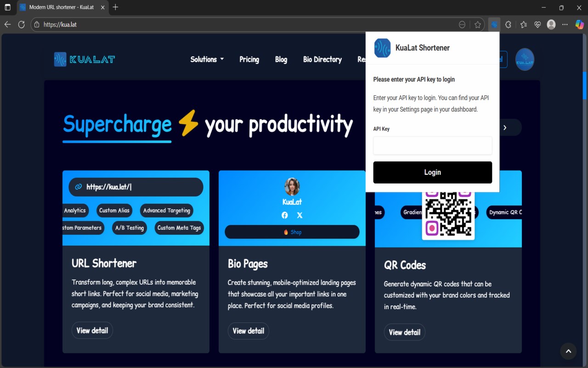The image size is (588, 368).
Task: Open the Bio Directory page
Action: (322, 59)
